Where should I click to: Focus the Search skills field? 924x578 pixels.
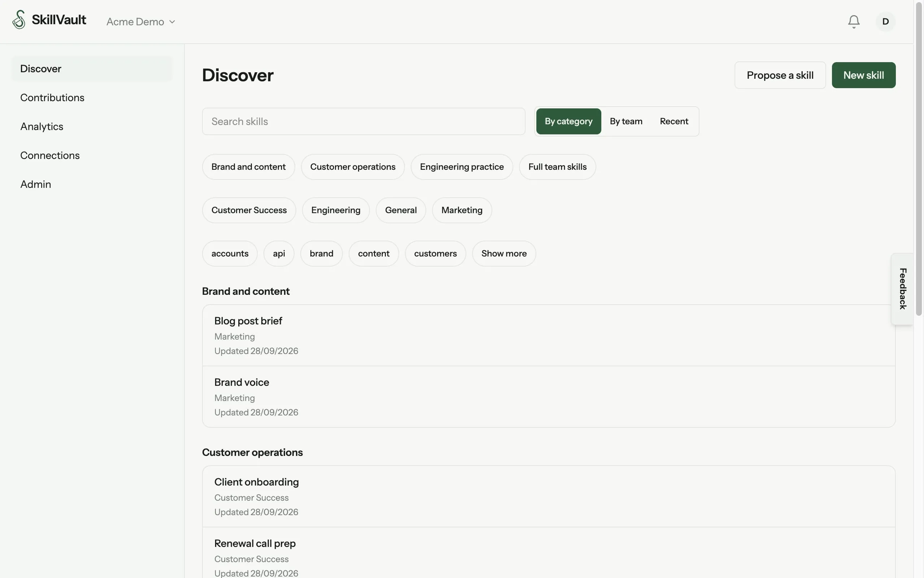(363, 122)
